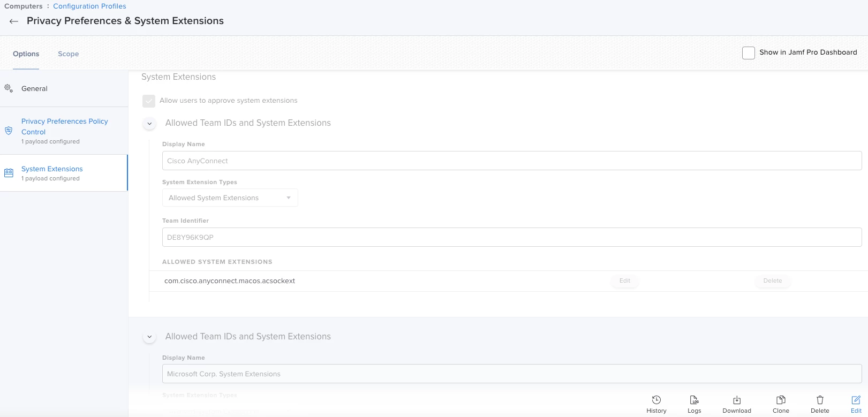
Task: Toggle Allow users to approve system extensions
Action: pos(149,101)
